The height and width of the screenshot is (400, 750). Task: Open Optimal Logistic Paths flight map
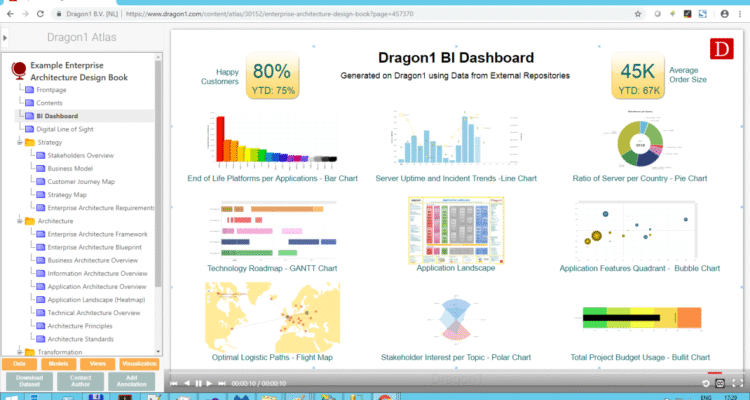(x=272, y=317)
